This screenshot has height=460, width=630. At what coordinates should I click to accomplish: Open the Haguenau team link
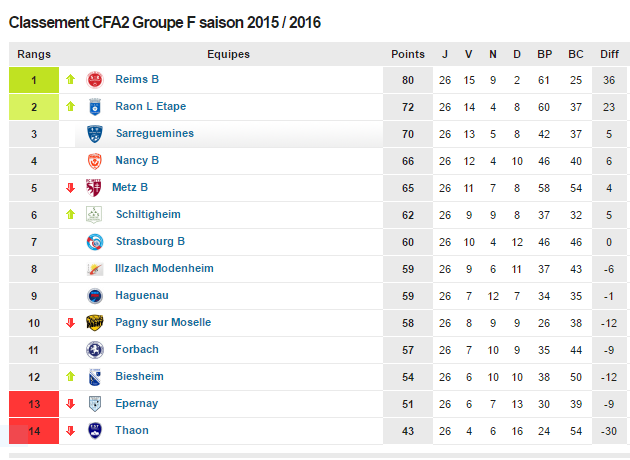pyautogui.click(x=142, y=295)
